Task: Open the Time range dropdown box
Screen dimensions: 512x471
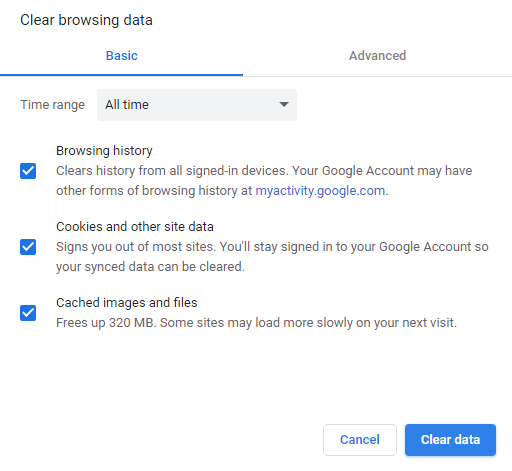Action: pos(197,105)
